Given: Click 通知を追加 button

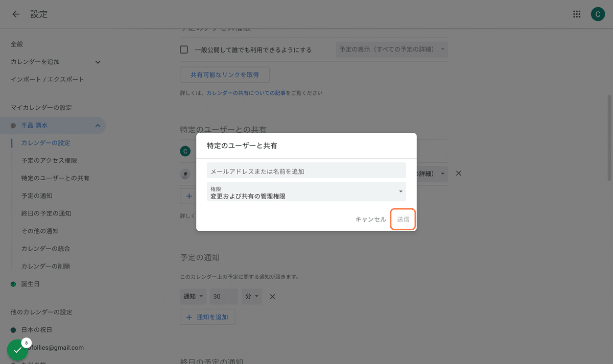Looking at the screenshot, I should click(x=207, y=317).
